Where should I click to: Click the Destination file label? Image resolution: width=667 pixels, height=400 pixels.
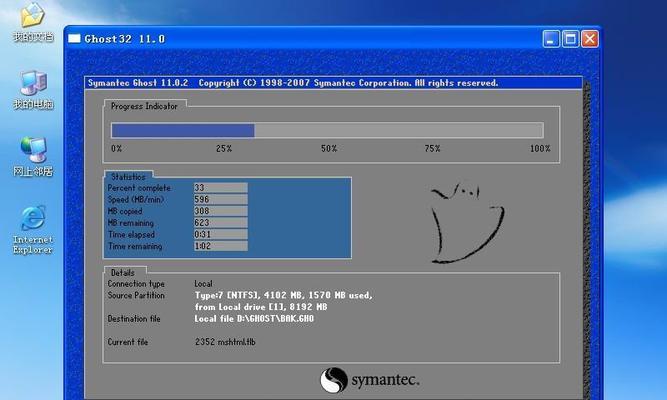(x=134, y=319)
